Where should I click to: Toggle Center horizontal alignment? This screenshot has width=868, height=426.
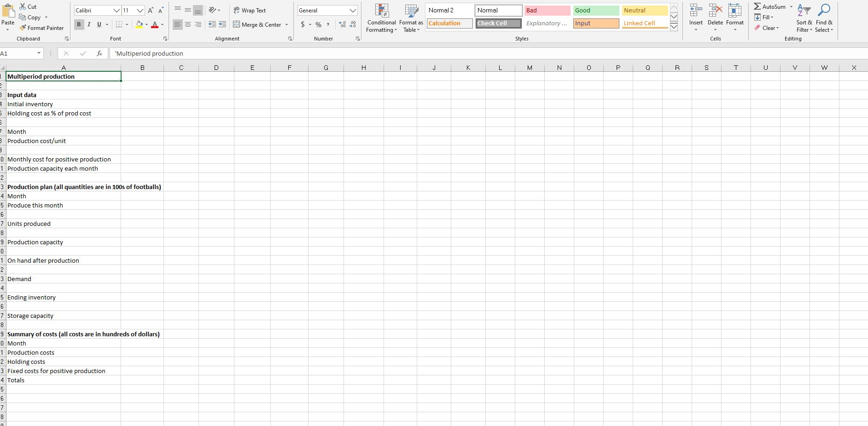coord(188,24)
